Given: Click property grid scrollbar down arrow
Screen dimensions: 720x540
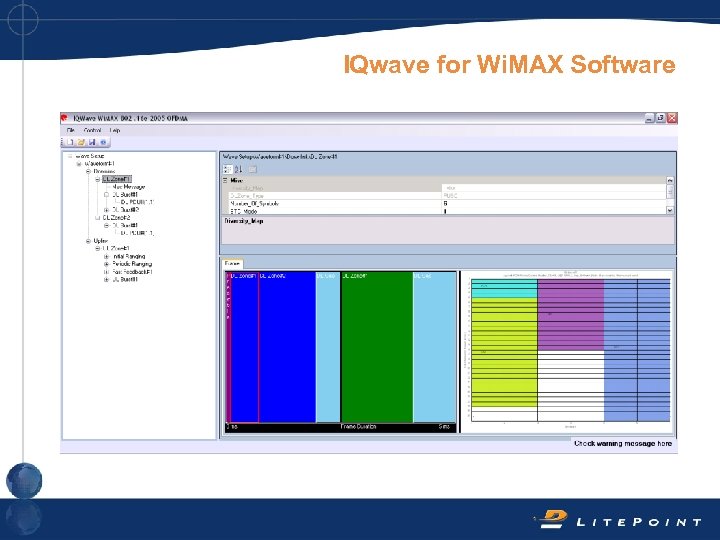Looking at the screenshot, I should click(x=670, y=210).
